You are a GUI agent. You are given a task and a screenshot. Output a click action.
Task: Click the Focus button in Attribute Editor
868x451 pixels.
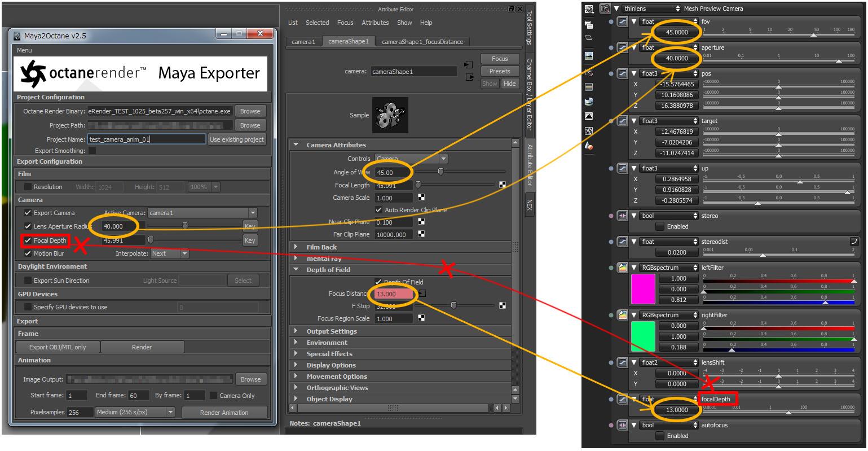pyautogui.click(x=500, y=59)
